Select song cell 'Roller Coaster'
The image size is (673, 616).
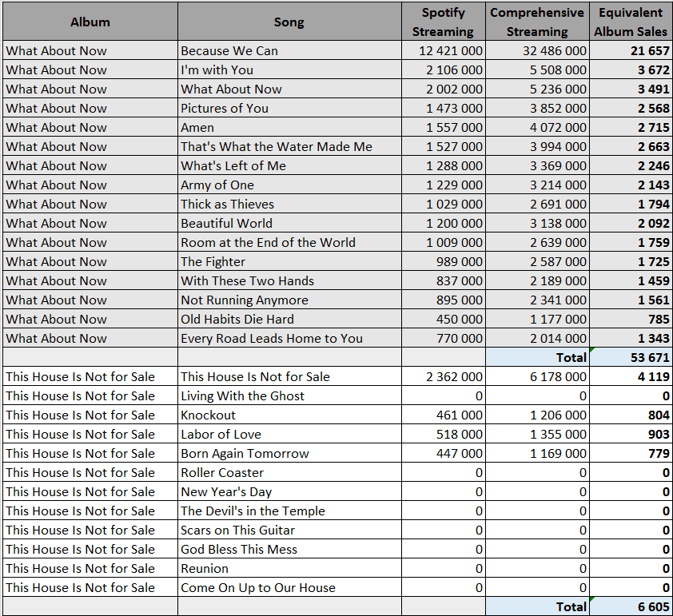(x=289, y=472)
